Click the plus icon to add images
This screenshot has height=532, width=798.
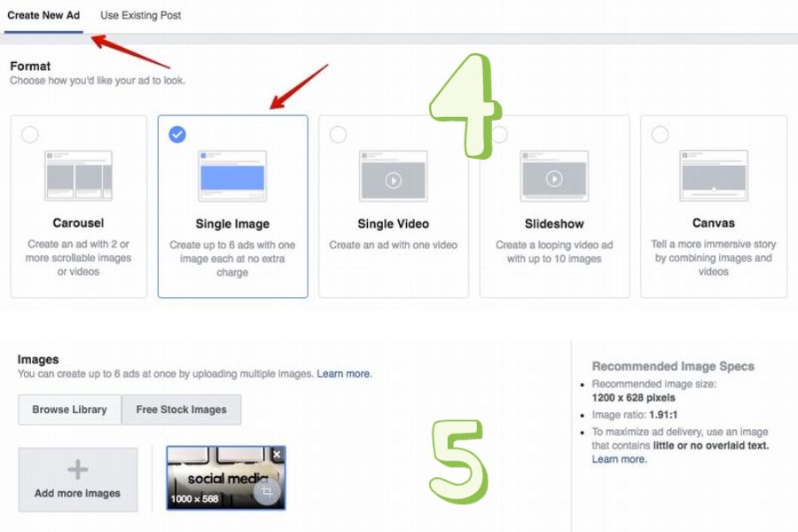coord(78,471)
